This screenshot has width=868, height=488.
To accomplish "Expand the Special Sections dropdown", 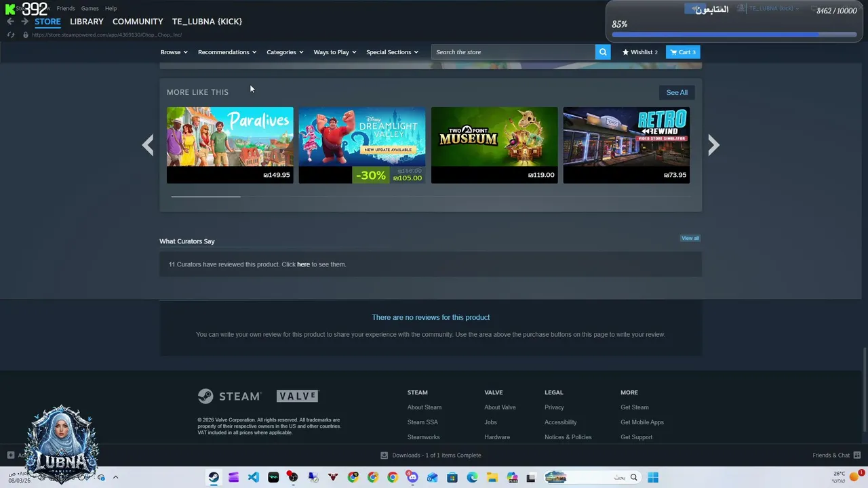I will 392,52.
